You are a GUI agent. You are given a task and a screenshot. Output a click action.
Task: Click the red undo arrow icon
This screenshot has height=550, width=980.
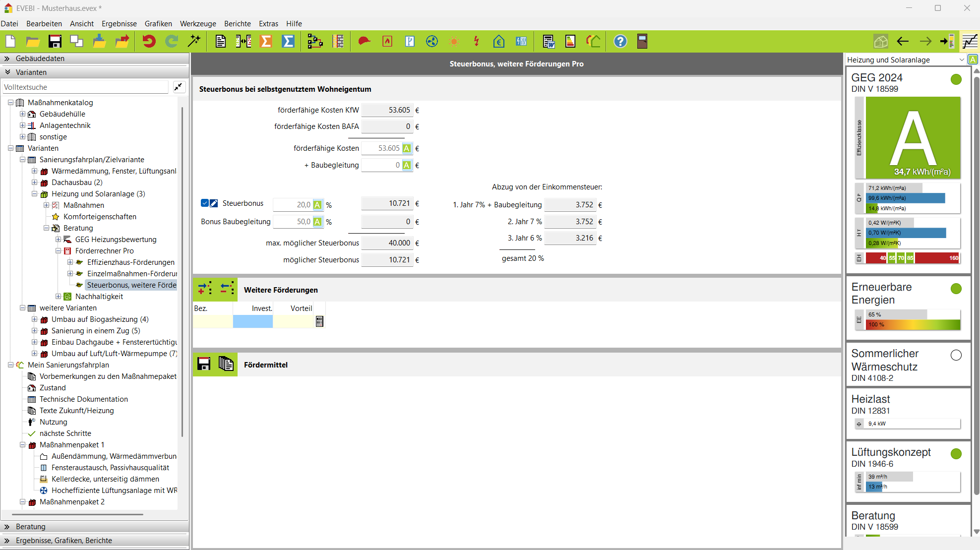pyautogui.click(x=148, y=41)
